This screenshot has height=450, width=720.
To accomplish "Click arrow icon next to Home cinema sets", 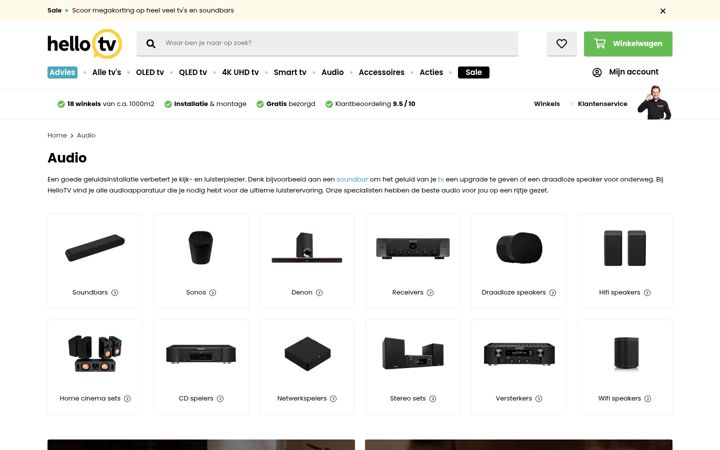I will coord(127,399).
